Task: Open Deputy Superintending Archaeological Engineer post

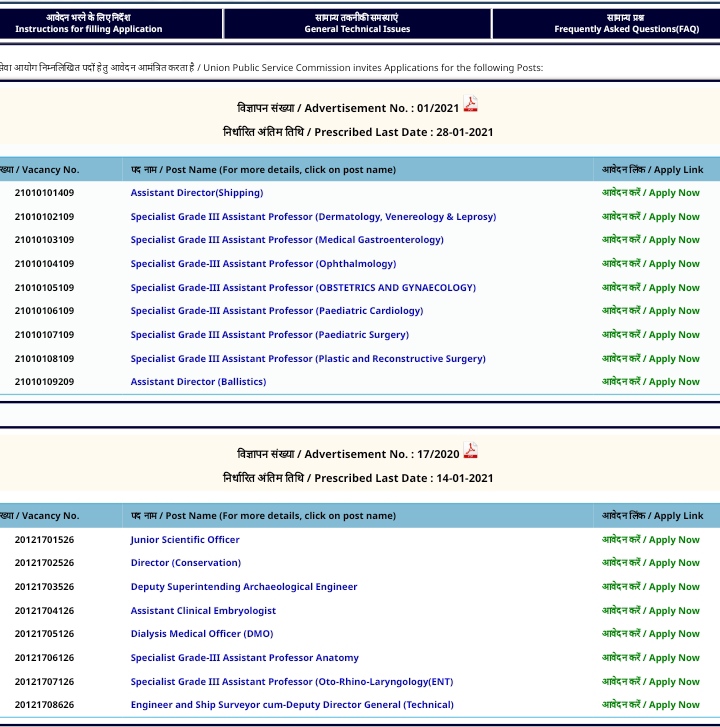Action: [244, 587]
